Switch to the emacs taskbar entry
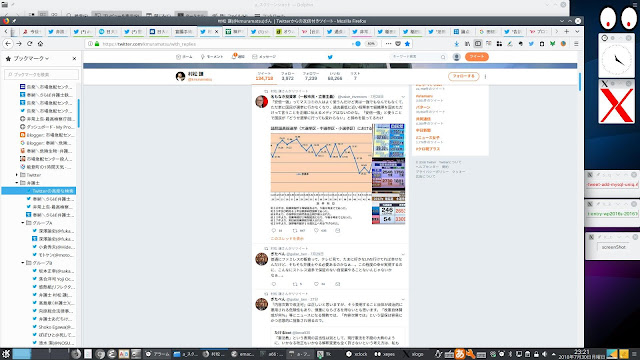 pyautogui.click(x=242, y=354)
